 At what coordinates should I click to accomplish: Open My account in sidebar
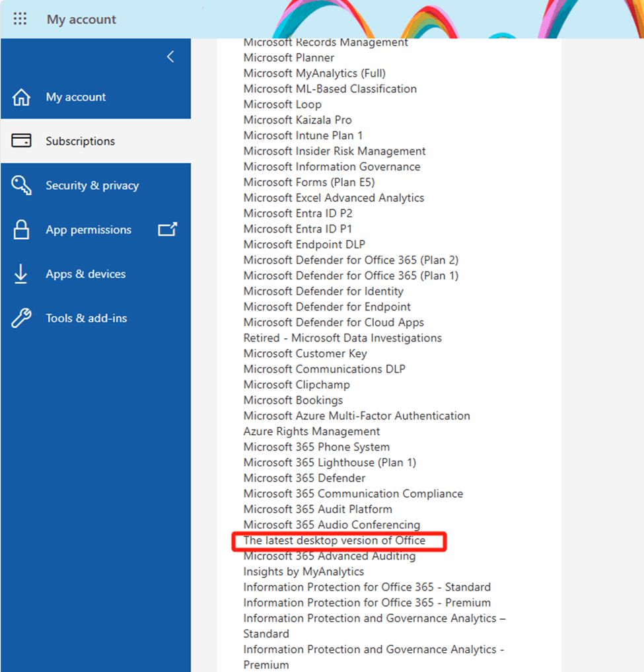[x=96, y=97]
